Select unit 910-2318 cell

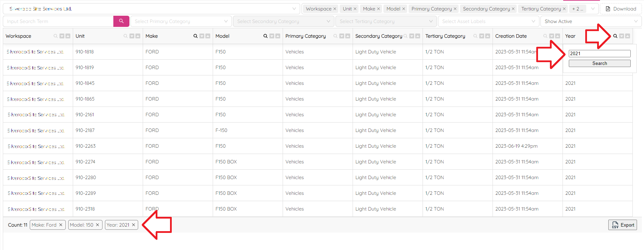108,209
